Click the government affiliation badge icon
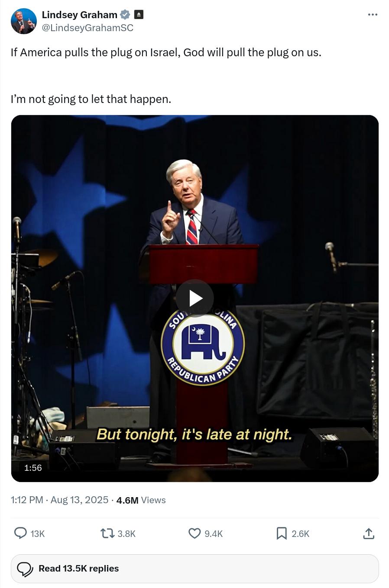Viewport: 389px width, 588px height. click(x=139, y=15)
